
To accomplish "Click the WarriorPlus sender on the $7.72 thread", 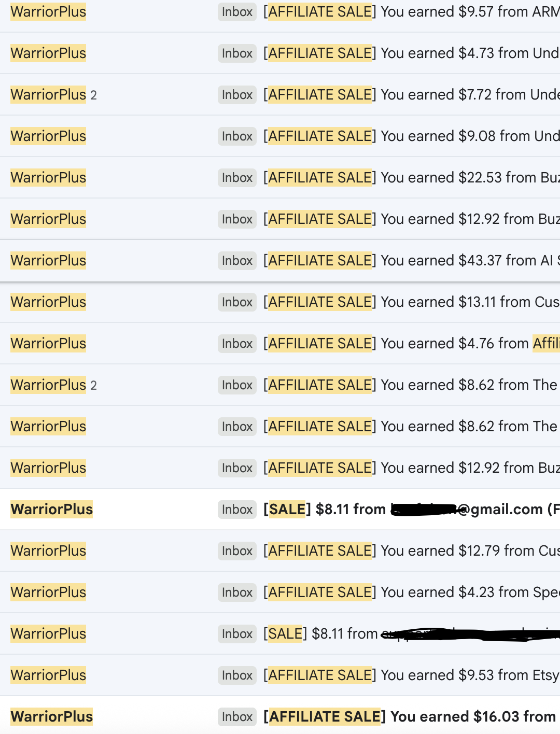I will (48, 94).
